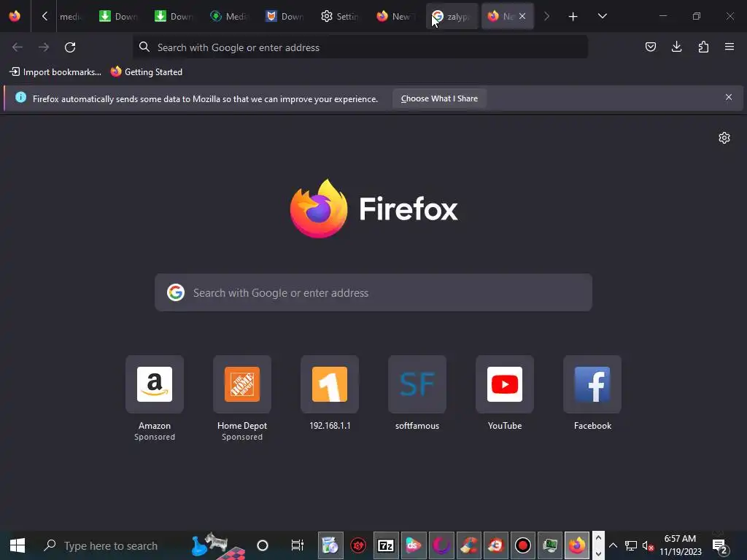747x560 pixels.
Task: Show hidden system tray icons
Action: 613,545
